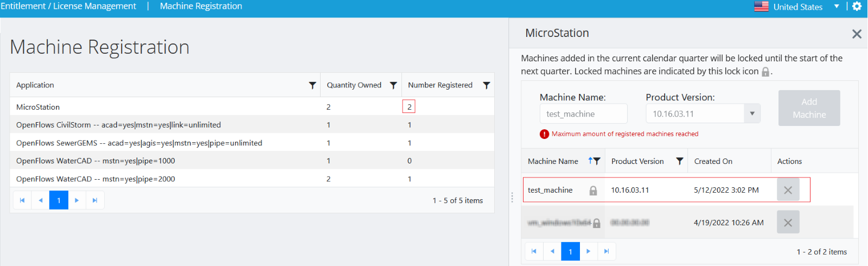Screen dimensions: 868x266
Task: Open the Application column filter
Action: [x=312, y=85]
